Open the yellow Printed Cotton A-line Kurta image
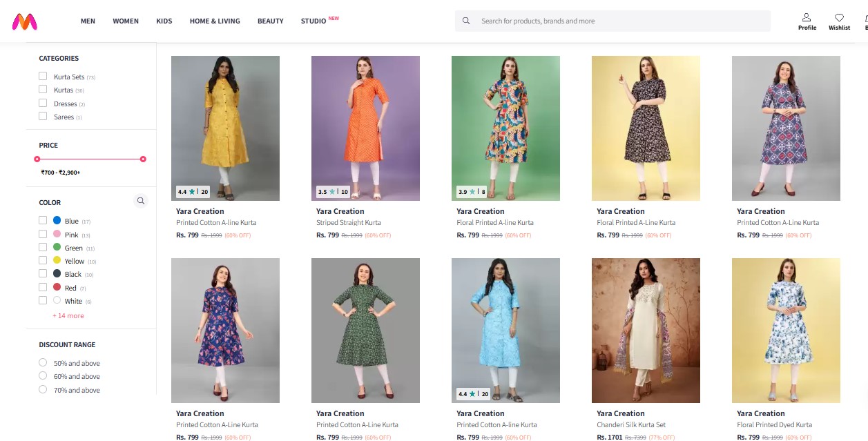Viewport: 868px width, 441px height. tap(225, 128)
